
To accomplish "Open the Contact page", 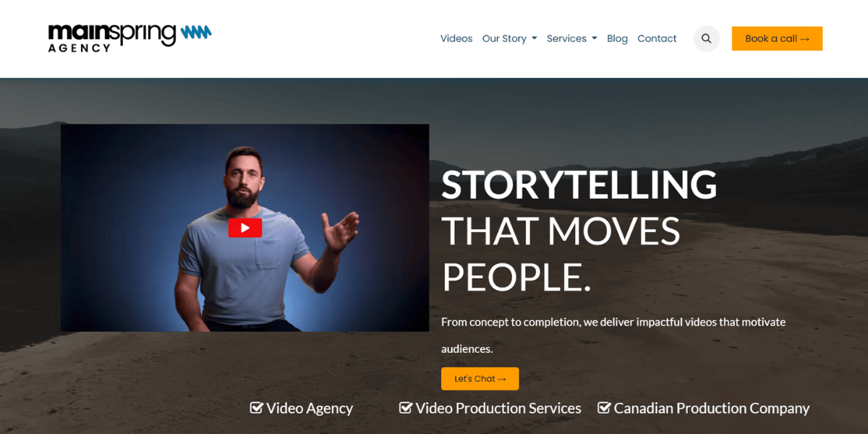I will (657, 38).
